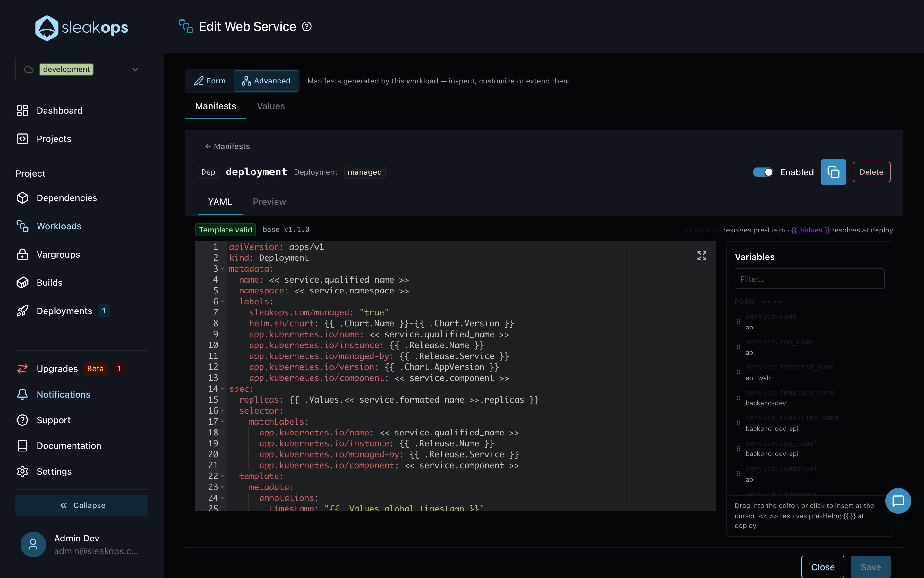The width and height of the screenshot is (924, 578).
Task: Click the Documentation book icon
Action: tap(22, 445)
